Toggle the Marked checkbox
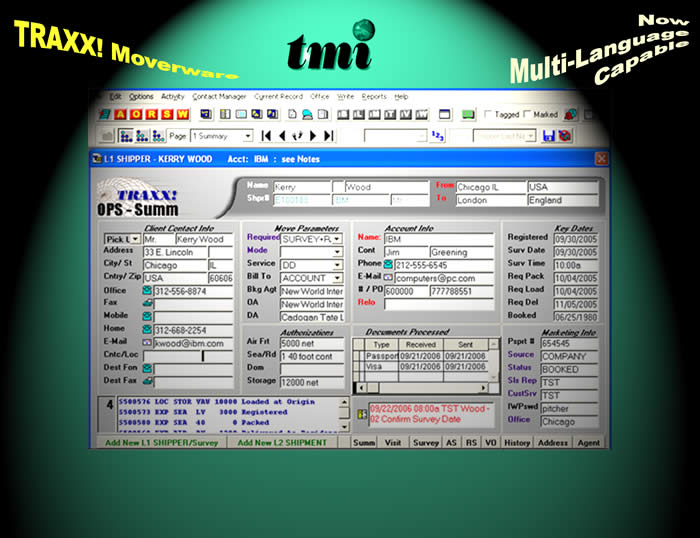Screen dimensions: 700x538 click(x=527, y=114)
